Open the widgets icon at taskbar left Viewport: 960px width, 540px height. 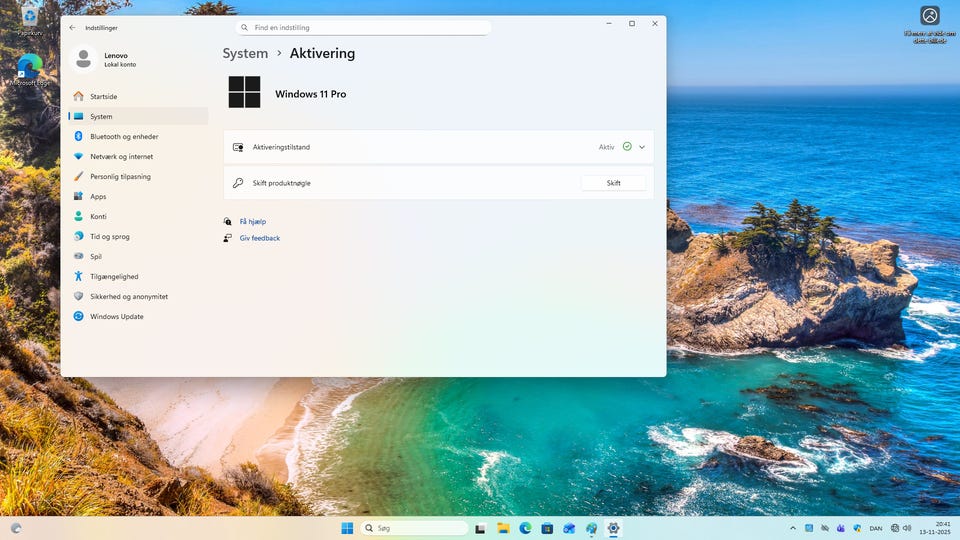(17, 528)
